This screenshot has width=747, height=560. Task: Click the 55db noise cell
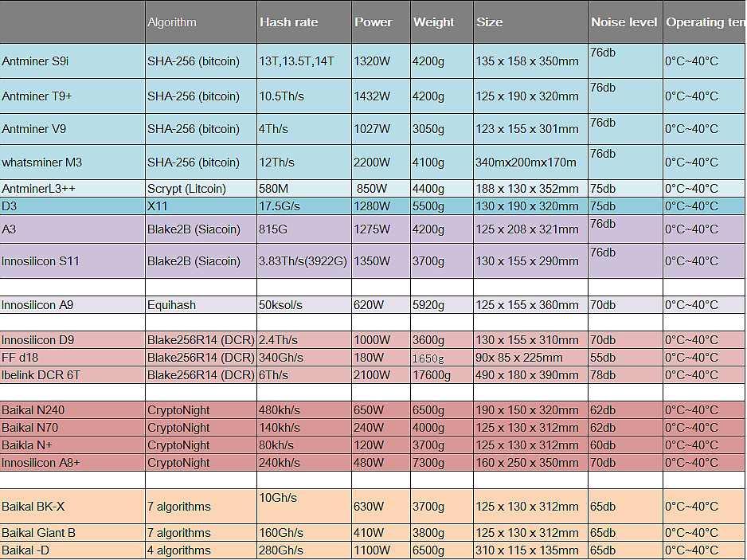pos(625,358)
